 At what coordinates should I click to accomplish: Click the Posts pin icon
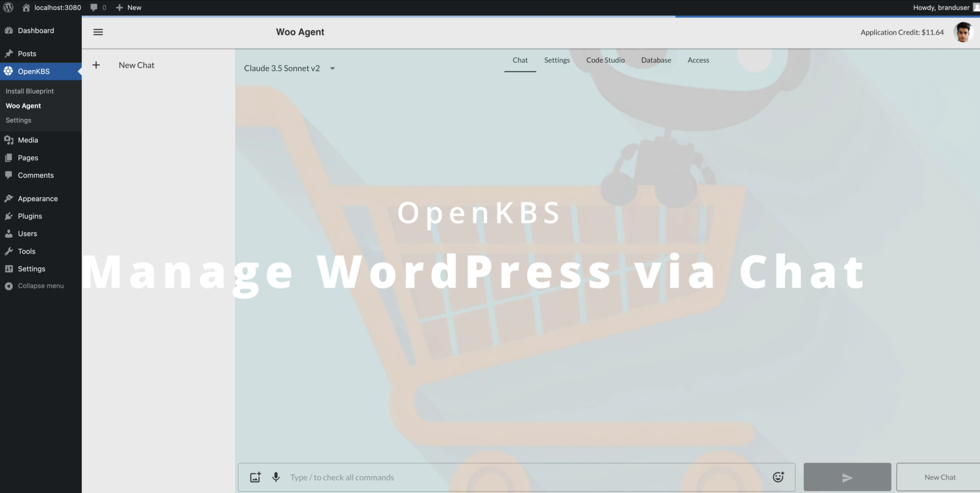[9, 54]
